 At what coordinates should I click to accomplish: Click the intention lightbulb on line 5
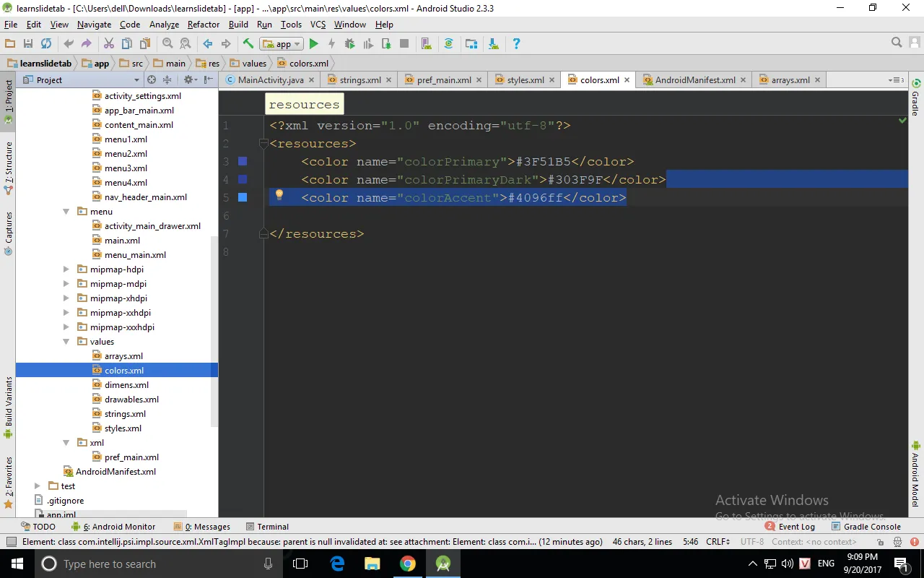click(279, 195)
